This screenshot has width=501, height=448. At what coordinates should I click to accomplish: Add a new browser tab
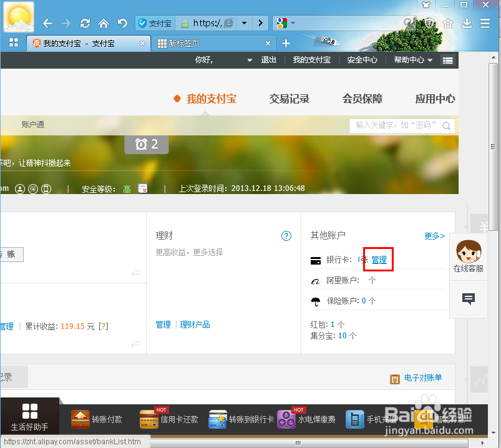coord(286,43)
